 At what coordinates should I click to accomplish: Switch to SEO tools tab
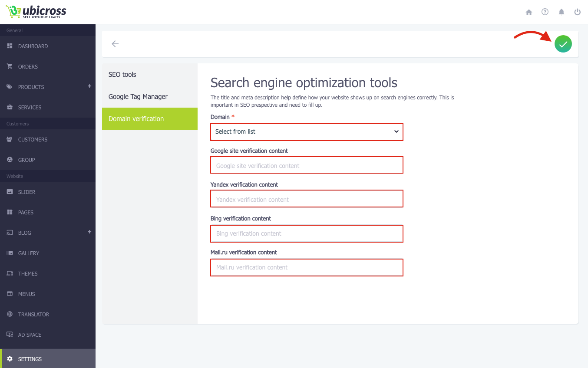pos(150,75)
